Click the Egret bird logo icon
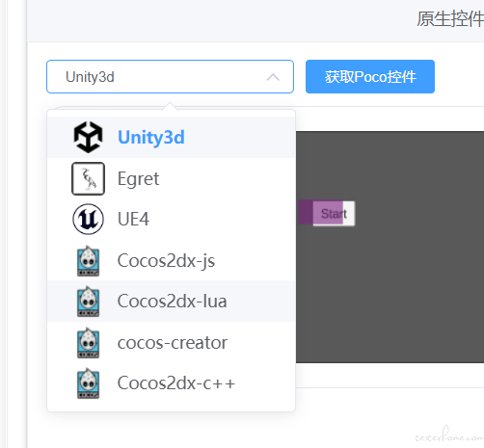The width and height of the screenshot is (484, 448). pos(88,178)
